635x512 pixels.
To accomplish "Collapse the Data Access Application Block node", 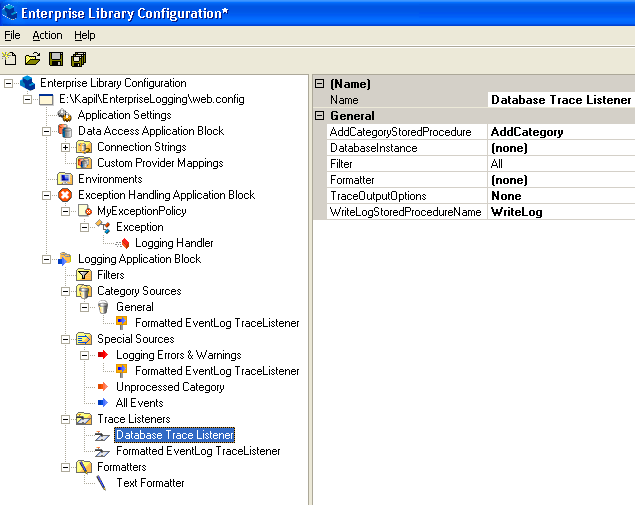I will 46,131.
